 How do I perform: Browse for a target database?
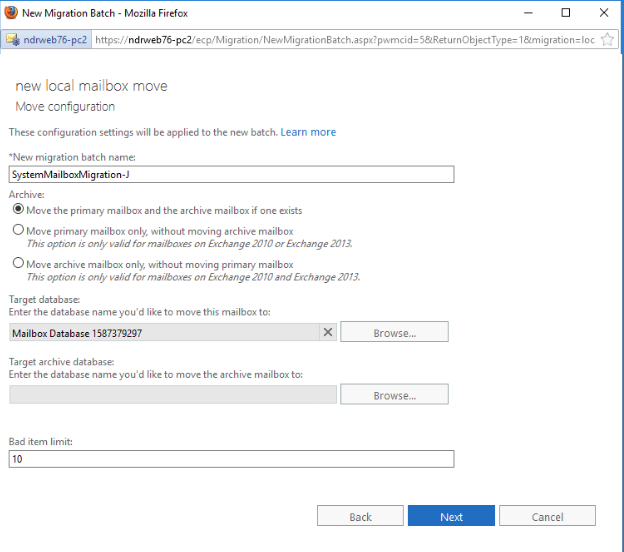(x=394, y=332)
